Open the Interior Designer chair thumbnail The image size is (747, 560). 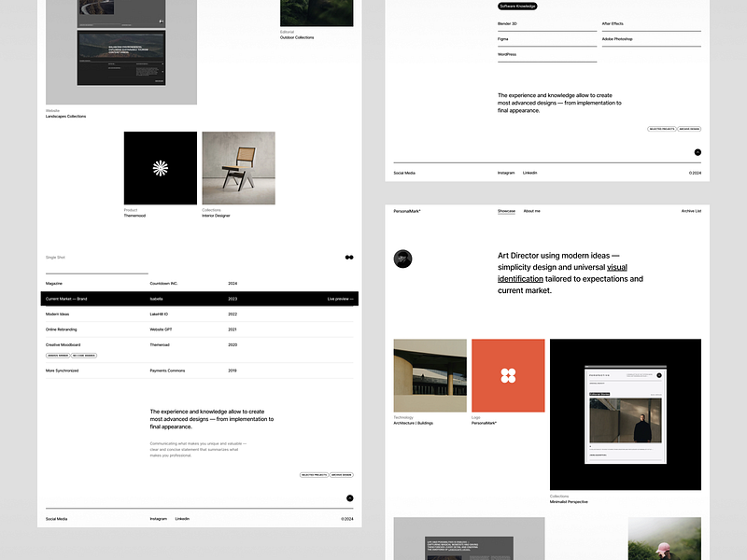pos(238,168)
